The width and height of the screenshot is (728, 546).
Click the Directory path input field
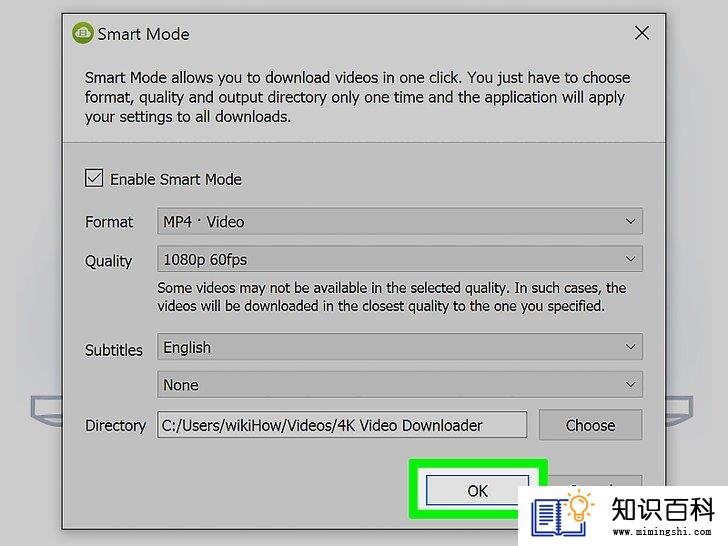pyautogui.click(x=342, y=425)
